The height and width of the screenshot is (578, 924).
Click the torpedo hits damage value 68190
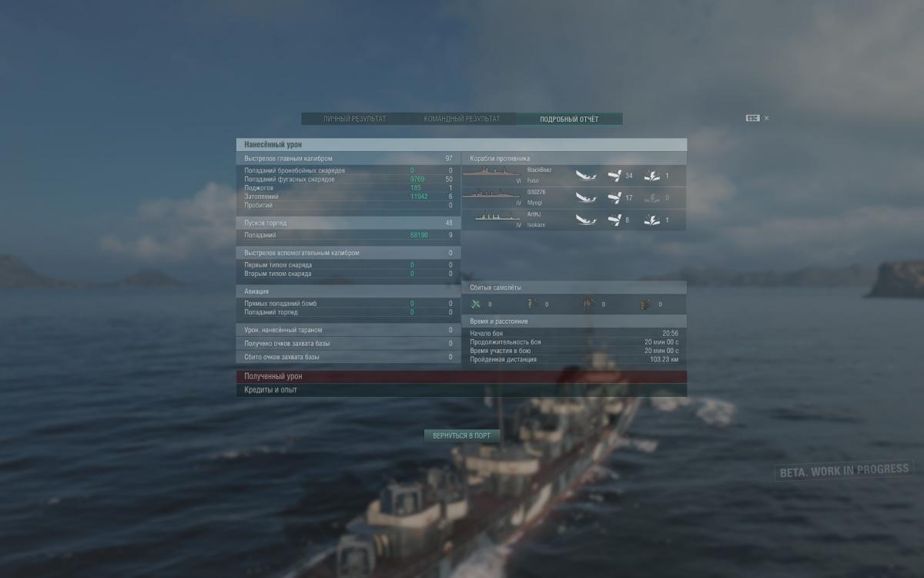coord(419,235)
